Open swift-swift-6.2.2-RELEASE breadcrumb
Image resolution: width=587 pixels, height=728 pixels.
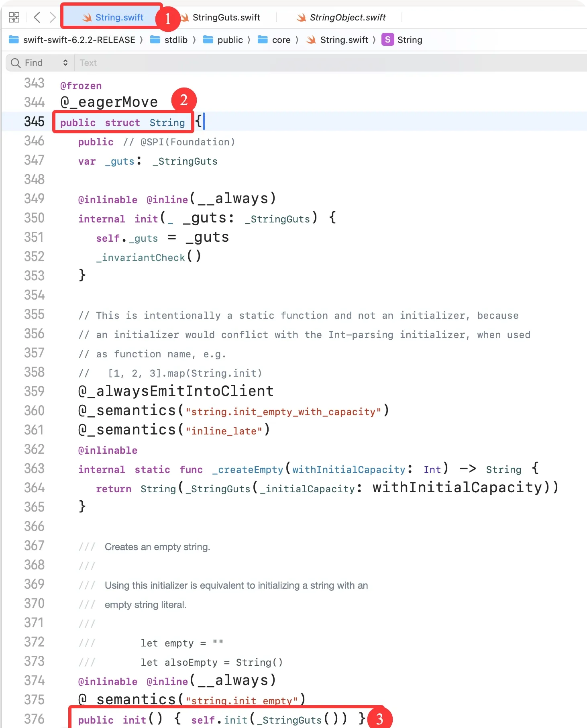pyautogui.click(x=79, y=40)
